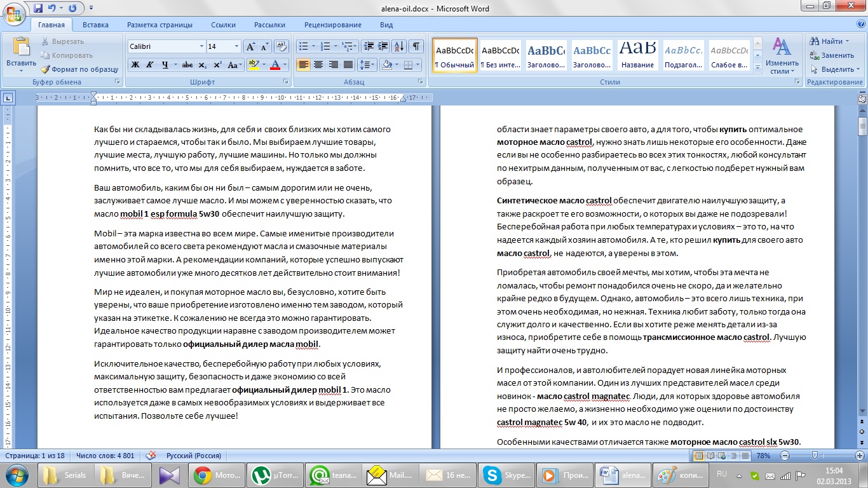Increase paragraph indent

(383, 46)
